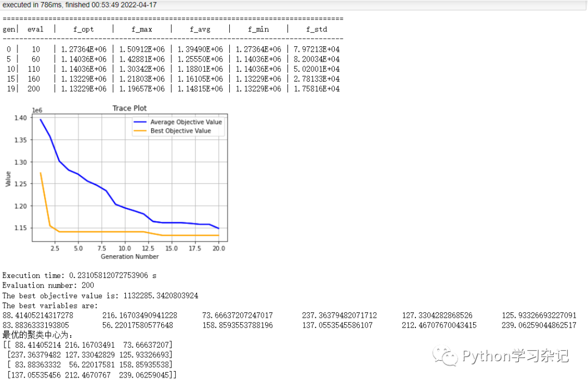Click the f_max value 1.50912E+06

point(142,49)
